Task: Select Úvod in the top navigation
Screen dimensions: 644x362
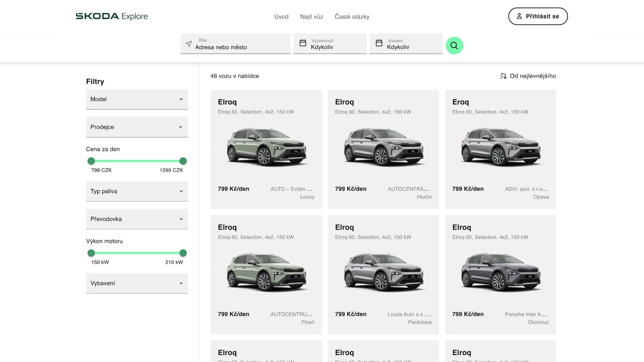Action: tap(281, 16)
